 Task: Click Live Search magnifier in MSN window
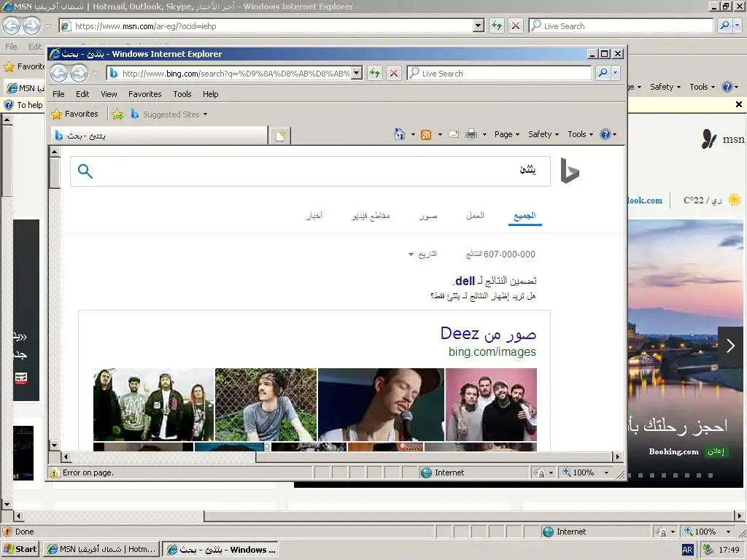pos(724,26)
